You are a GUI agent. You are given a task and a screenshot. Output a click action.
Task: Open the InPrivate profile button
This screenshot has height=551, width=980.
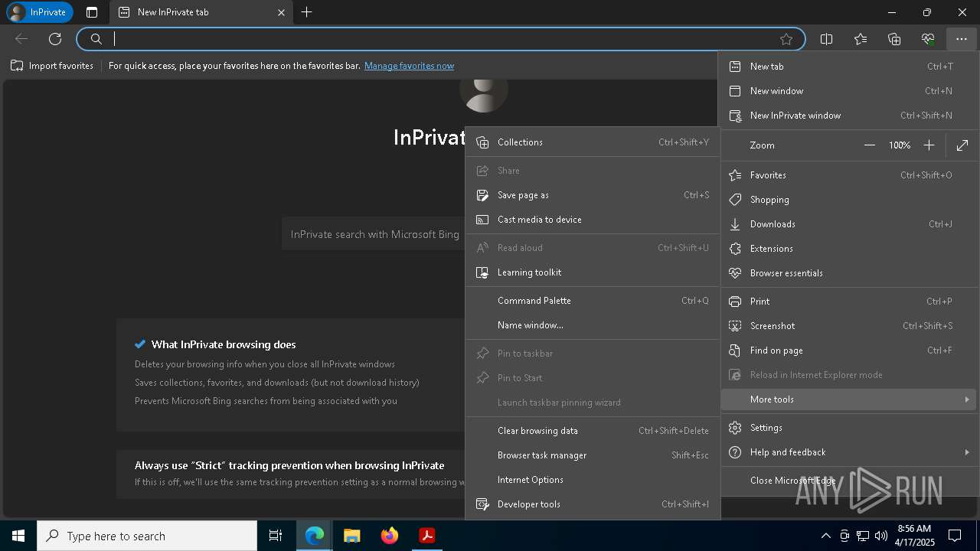point(39,12)
